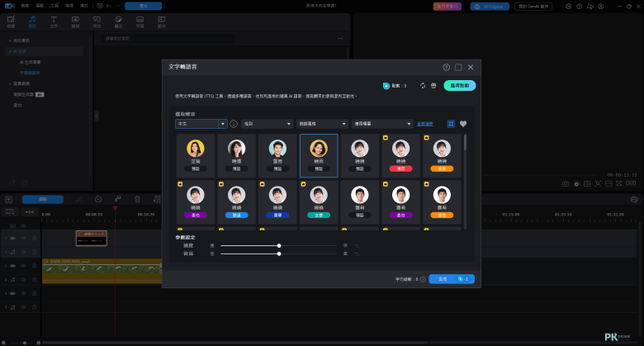Reset the pitch slider with its undo arrow
644x346 pixels.
click(x=358, y=254)
